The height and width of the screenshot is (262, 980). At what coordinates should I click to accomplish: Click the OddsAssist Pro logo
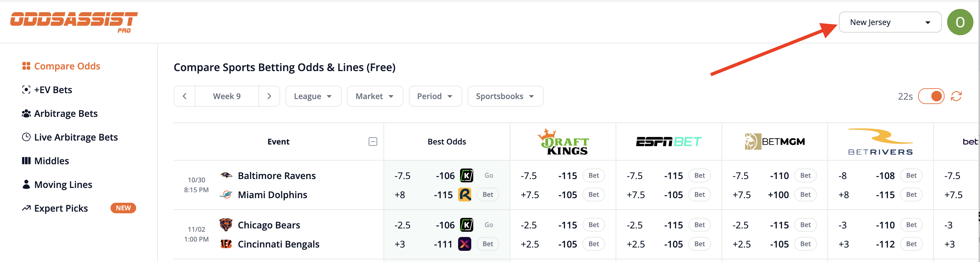(74, 22)
